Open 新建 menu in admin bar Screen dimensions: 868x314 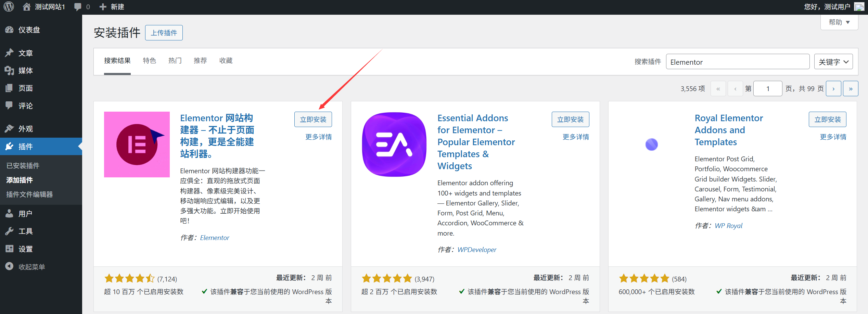point(112,7)
